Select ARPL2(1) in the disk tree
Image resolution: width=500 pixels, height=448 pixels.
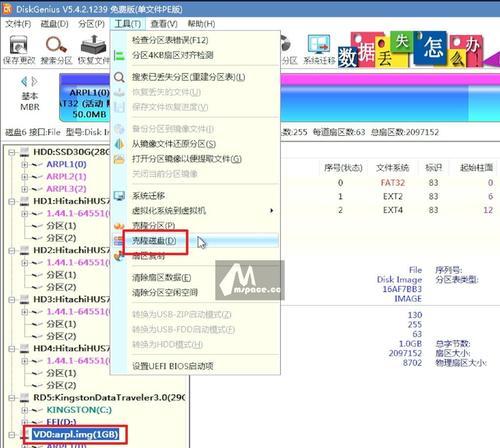pyautogui.click(x=66, y=177)
